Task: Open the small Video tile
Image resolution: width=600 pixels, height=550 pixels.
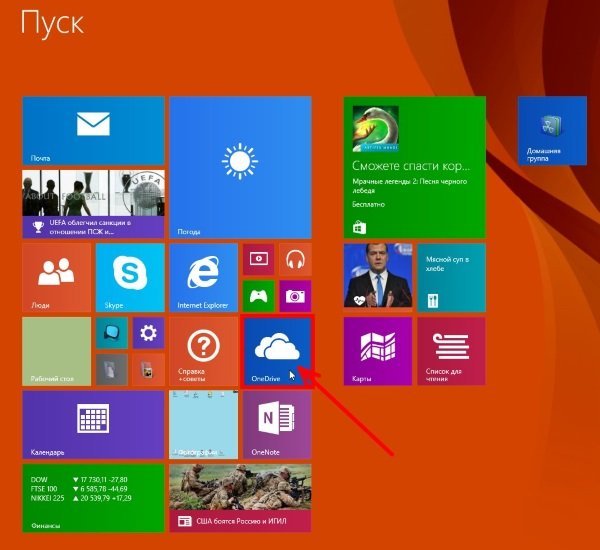Action: (259, 259)
